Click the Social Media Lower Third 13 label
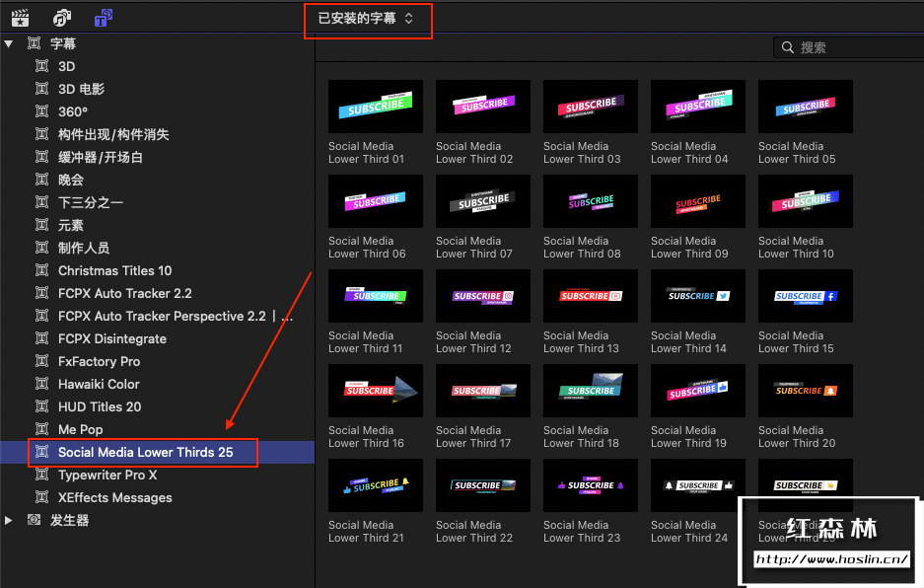 tap(582, 342)
